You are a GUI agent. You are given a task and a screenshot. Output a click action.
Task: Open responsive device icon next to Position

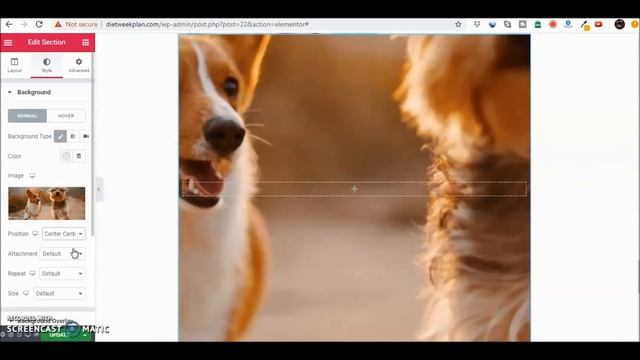pos(35,233)
